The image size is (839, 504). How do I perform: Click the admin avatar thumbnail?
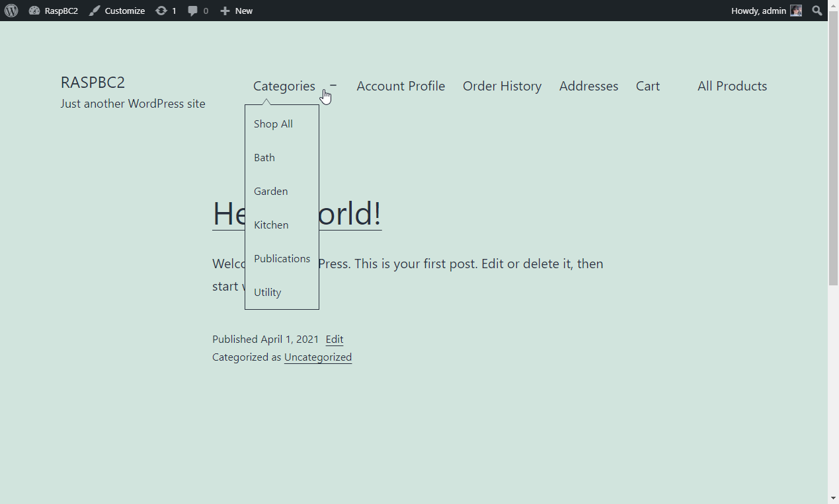[796, 11]
